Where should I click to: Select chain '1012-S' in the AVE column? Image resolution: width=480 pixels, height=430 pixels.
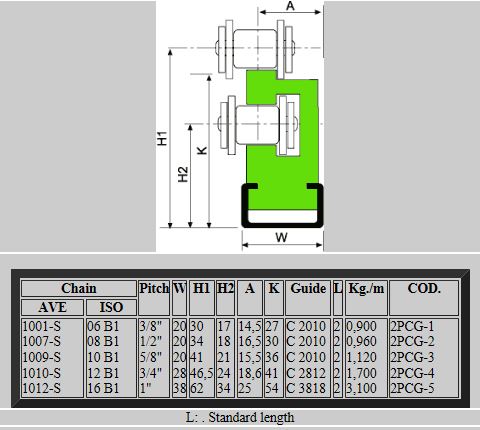pos(42,388)
